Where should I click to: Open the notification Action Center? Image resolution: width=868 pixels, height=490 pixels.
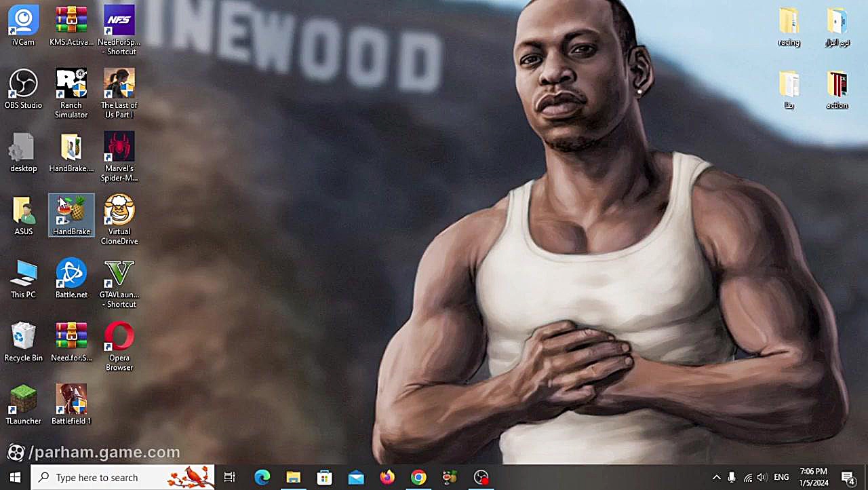pos(848,477)
